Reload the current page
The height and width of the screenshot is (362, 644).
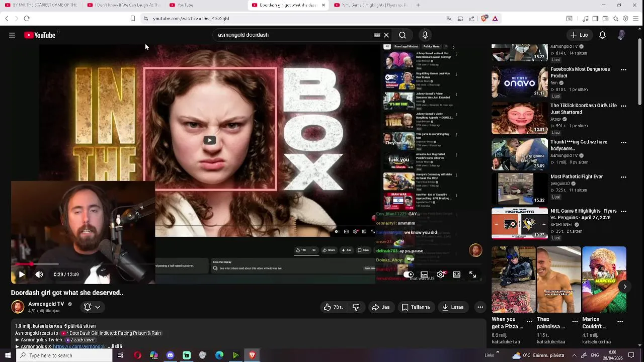(x=27, y=19)
